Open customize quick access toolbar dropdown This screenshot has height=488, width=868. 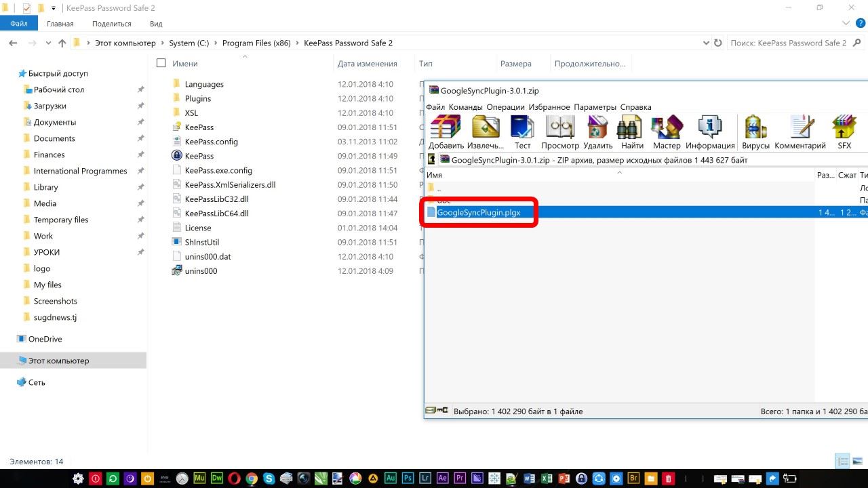(x=54, y=8)
